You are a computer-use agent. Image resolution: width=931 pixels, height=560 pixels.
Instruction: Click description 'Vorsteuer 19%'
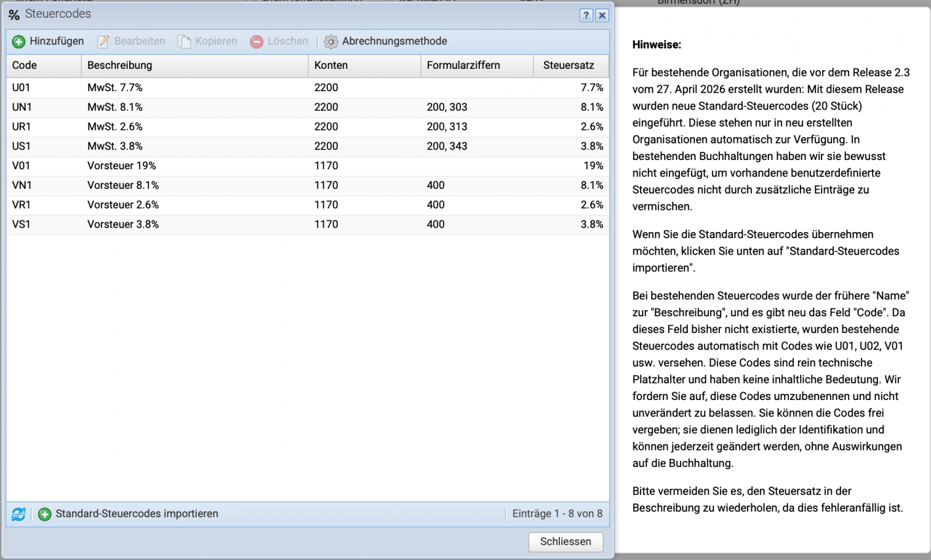pos(121,166)
